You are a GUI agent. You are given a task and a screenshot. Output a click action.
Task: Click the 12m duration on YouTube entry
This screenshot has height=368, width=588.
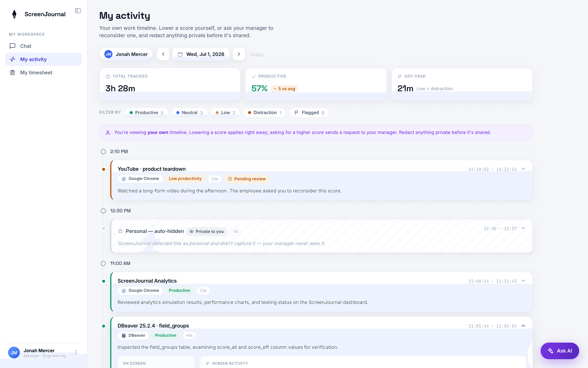(215, 179)
